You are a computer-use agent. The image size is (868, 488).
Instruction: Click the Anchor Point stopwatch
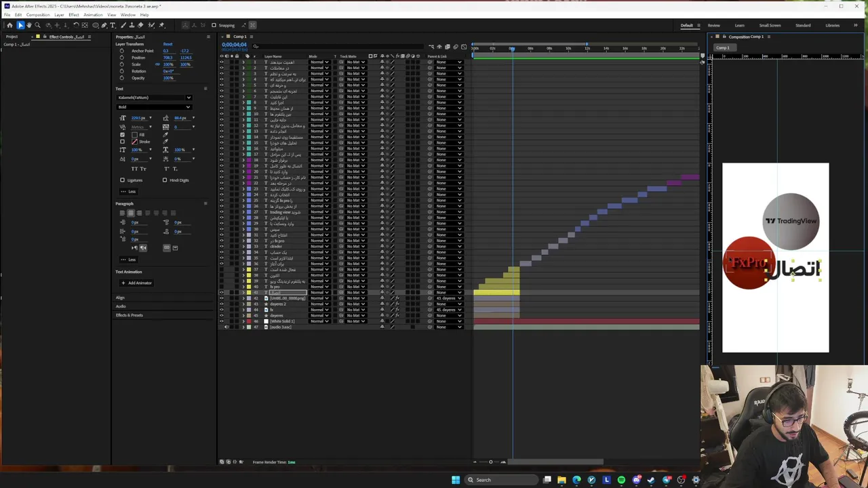(122, 51)
